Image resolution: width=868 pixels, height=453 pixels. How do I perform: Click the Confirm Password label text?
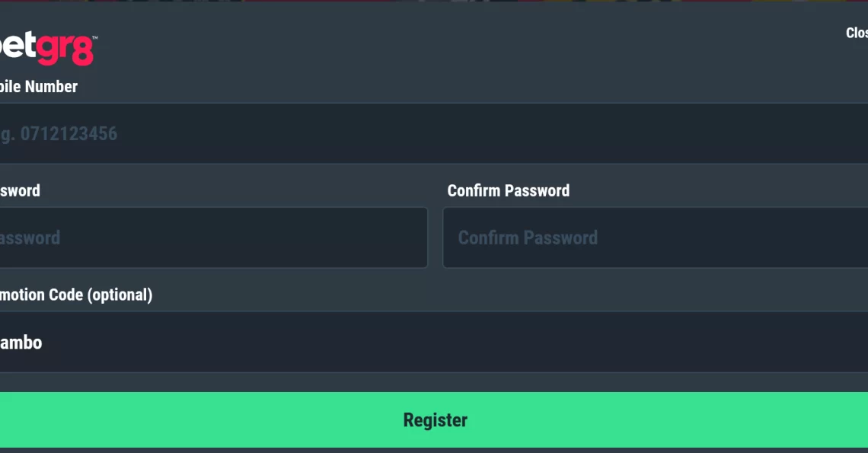click(508, 190)
